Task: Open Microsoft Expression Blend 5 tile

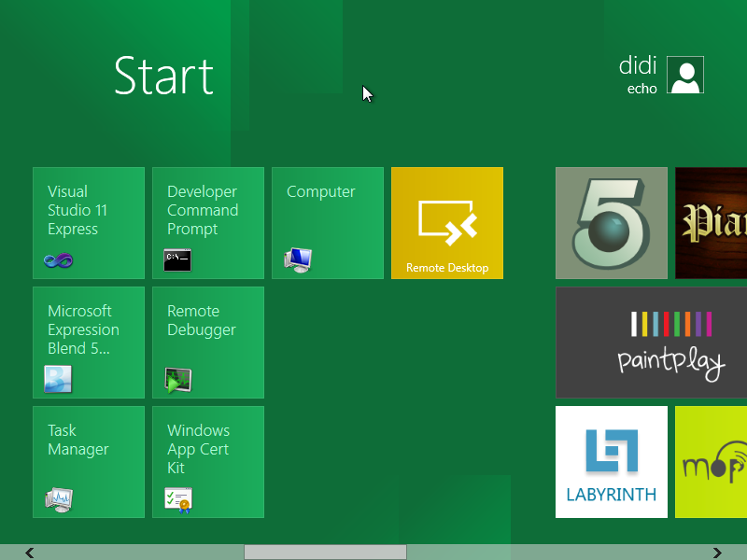Action: [x=89, y=343]
